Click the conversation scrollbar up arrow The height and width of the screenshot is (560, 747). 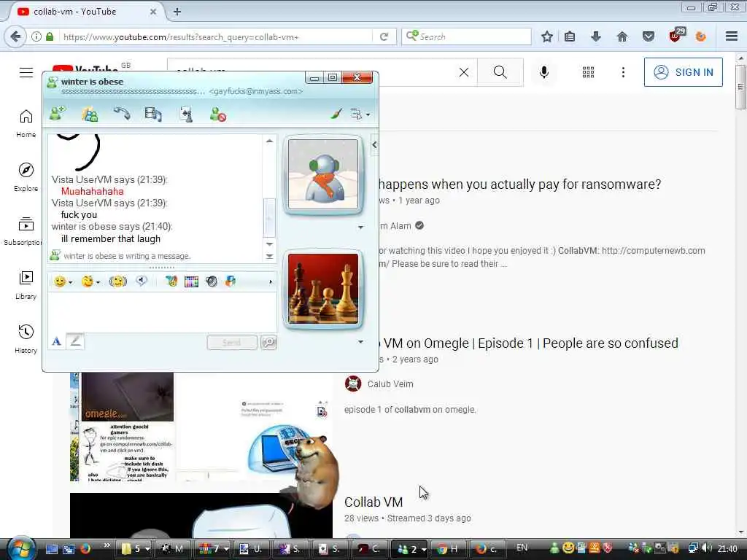[x=270, y=141]
